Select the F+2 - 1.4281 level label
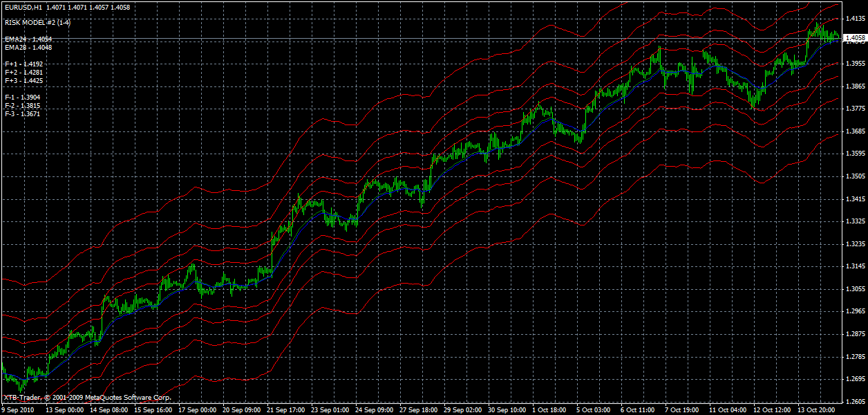 pyautogui.click(x=23, y=73)
